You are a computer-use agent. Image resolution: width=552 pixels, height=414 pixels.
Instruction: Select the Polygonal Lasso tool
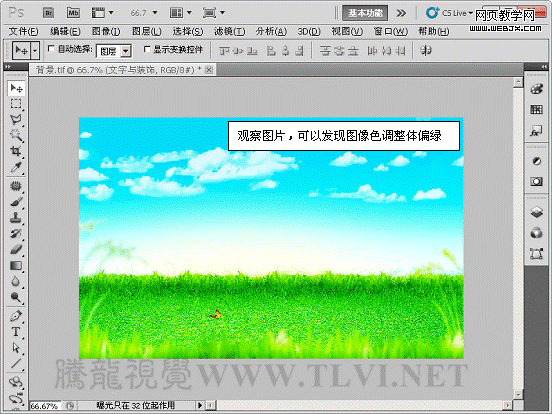tap(16, 120)
